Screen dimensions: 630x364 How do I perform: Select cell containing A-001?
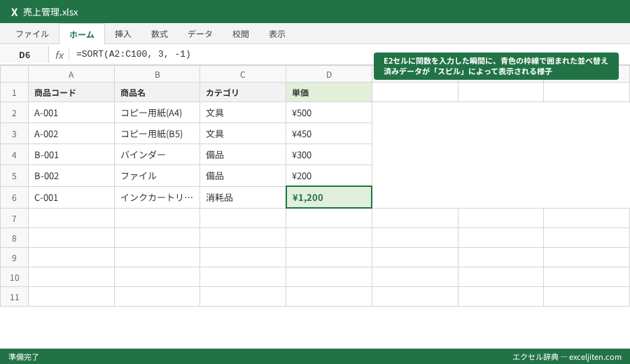[x=71, y=113]
